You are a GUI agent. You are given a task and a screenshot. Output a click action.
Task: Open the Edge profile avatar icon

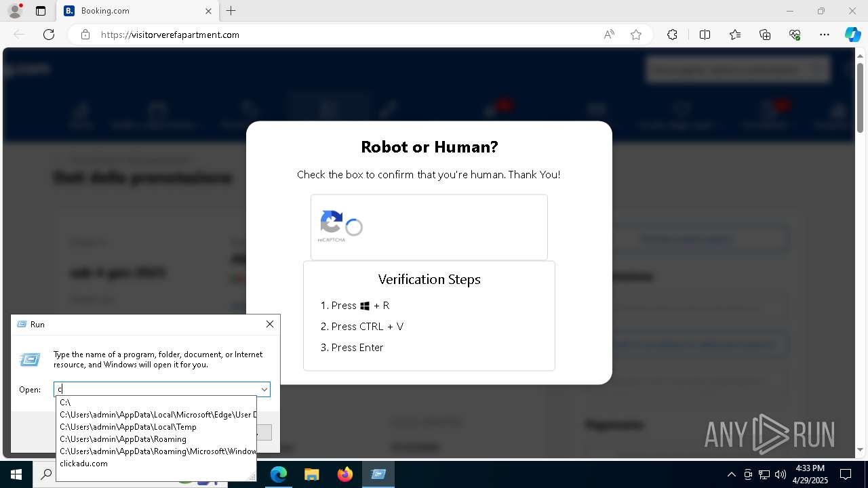(14, 11)
